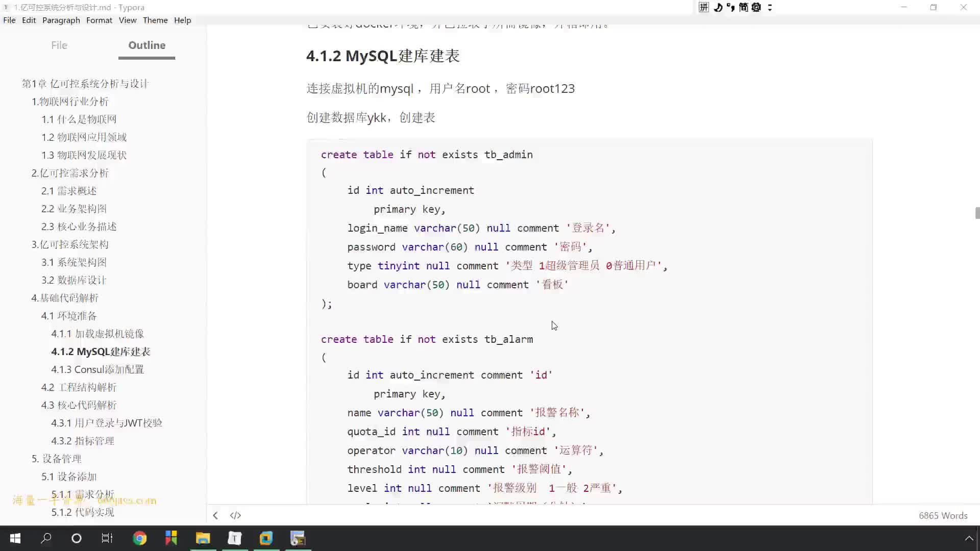This screenshot has width=980, height=551.
Task: Open the last taskbar application icon
Action: 298,538
